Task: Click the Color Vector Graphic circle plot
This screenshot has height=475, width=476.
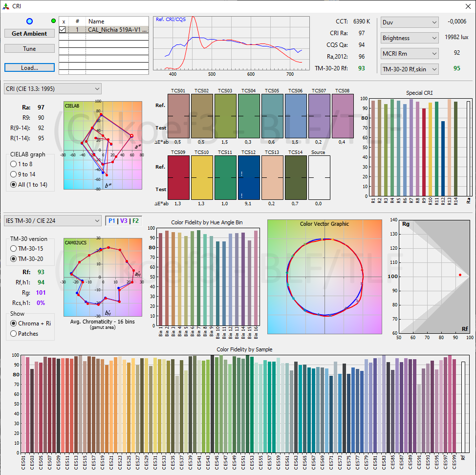Action: point(325,277)
